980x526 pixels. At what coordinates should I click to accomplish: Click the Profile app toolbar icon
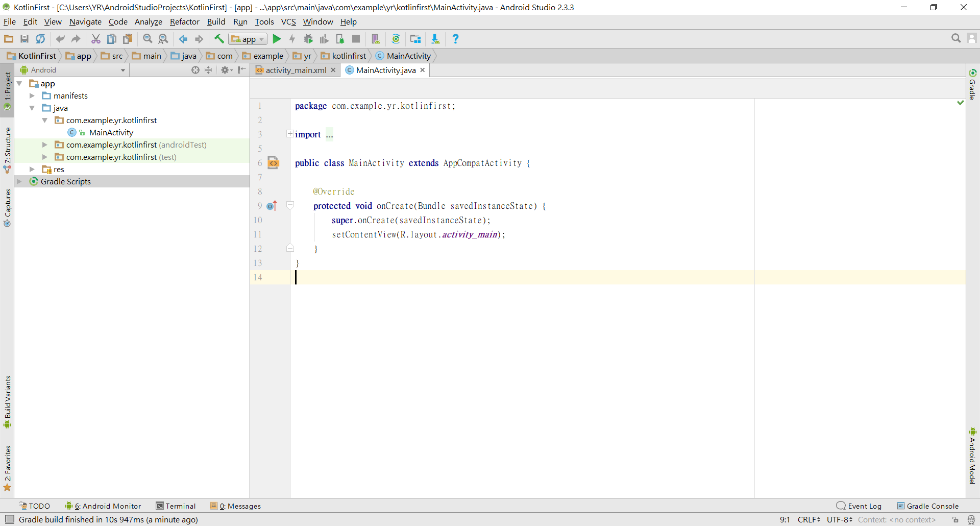(x=324, y=39)
